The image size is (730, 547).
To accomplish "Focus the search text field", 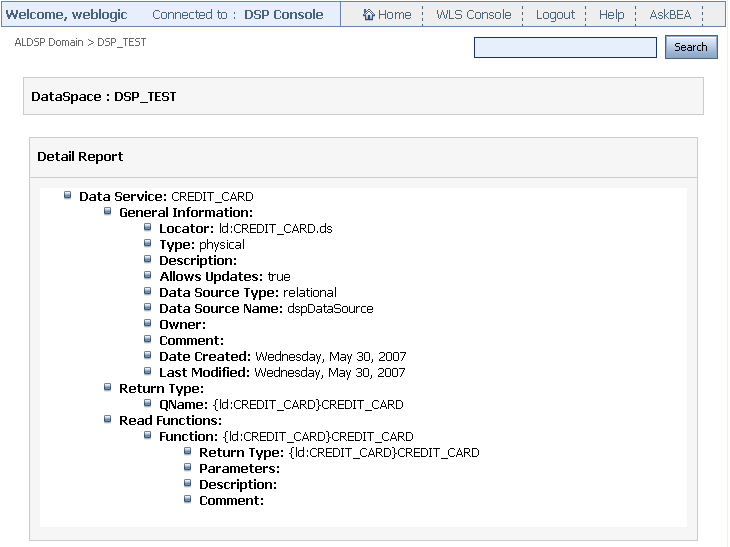I will pyautogui.click(x=565, y=47).
